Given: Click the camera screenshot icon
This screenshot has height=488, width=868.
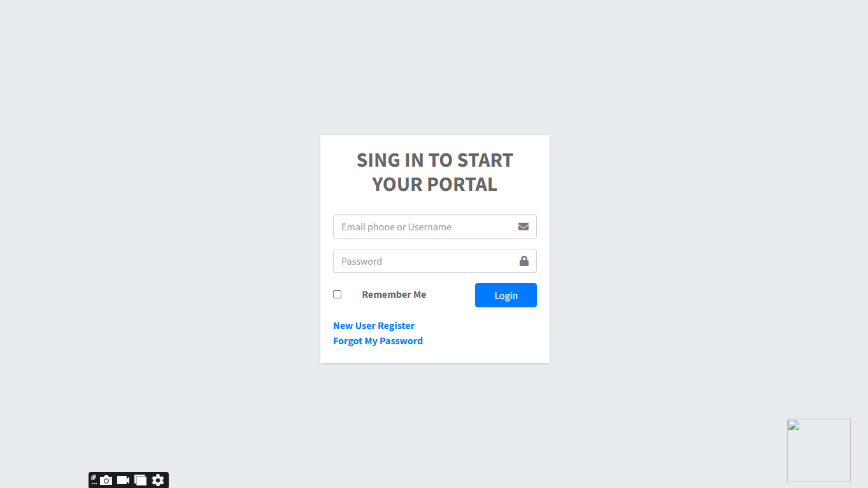Looking at the screenshot, I should click(106, 480).
